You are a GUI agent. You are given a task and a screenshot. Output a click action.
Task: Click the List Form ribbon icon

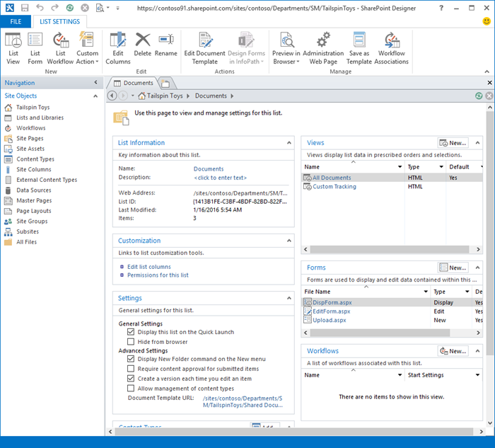35,48
